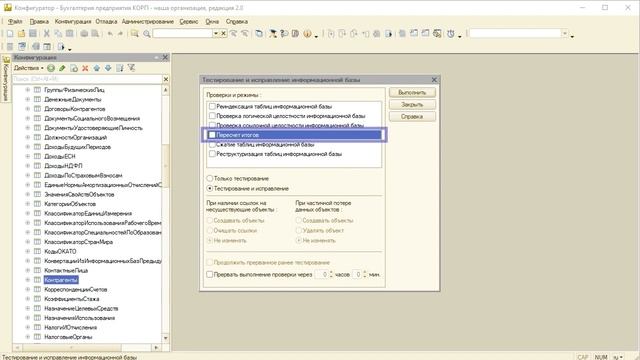Viewport: 640px width, 360px height.
Task: Open the Отладка menu
Action: pyautogui.click(x=107, y=22)
